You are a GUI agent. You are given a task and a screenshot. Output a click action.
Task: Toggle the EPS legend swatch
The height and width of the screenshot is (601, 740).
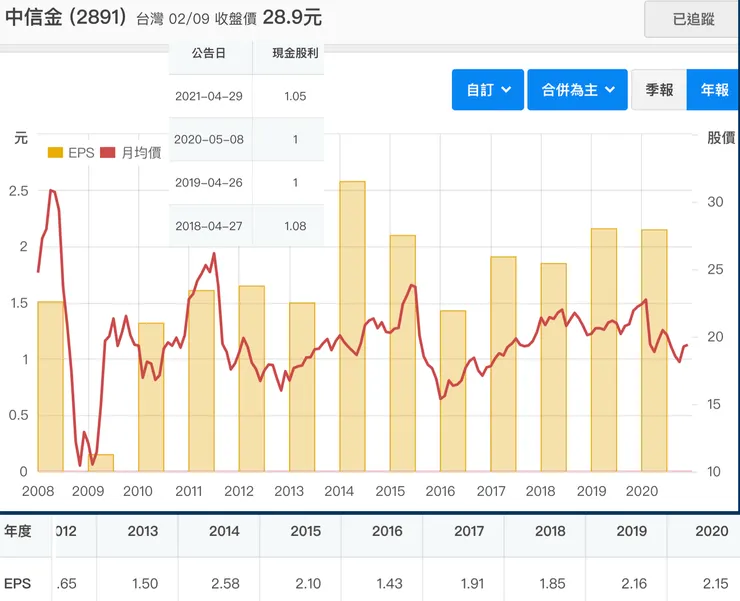55,152
